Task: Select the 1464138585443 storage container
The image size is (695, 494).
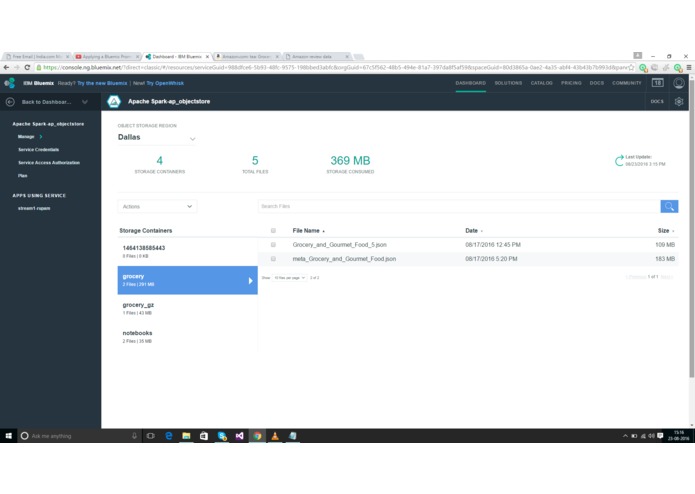Action: coord(187,252)
